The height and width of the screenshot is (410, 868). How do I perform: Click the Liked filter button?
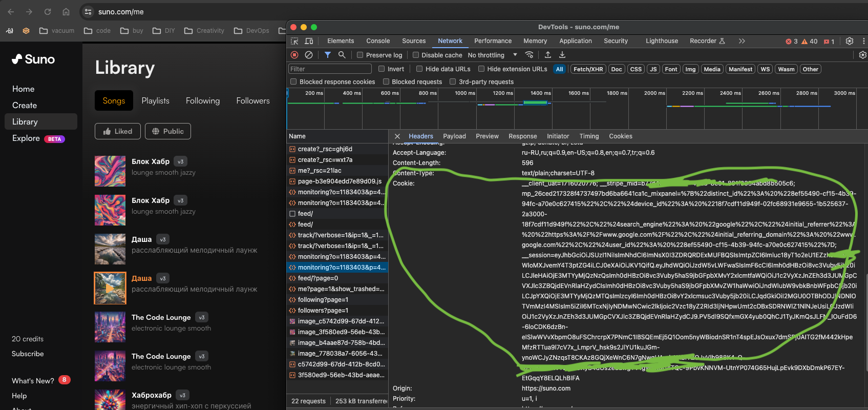(x=118, y=131)
